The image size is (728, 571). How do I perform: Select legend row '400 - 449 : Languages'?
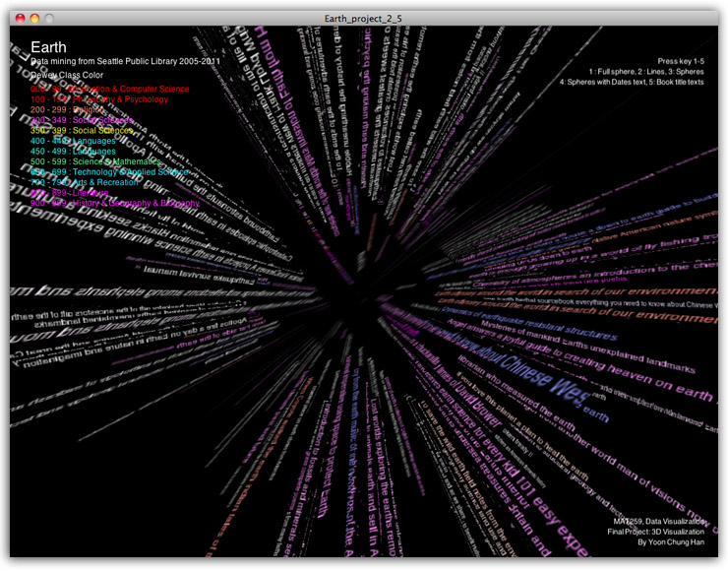point(73,141)
